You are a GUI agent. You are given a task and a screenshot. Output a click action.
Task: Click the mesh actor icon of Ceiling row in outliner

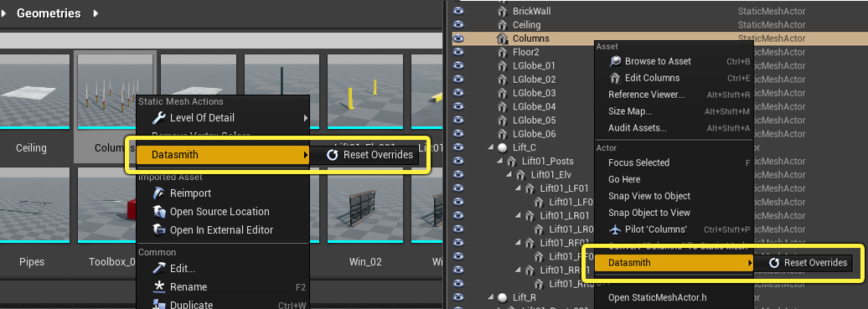click(503, 25)
